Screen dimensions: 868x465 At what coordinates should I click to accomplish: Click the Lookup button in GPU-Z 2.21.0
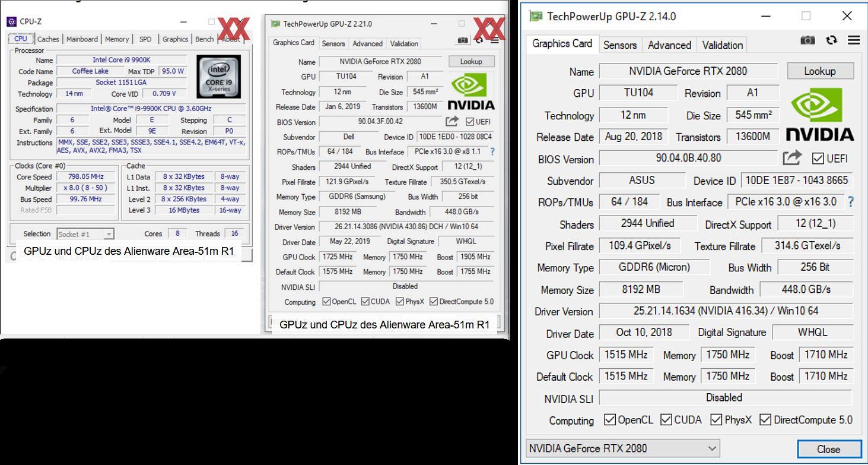point(471,61)
